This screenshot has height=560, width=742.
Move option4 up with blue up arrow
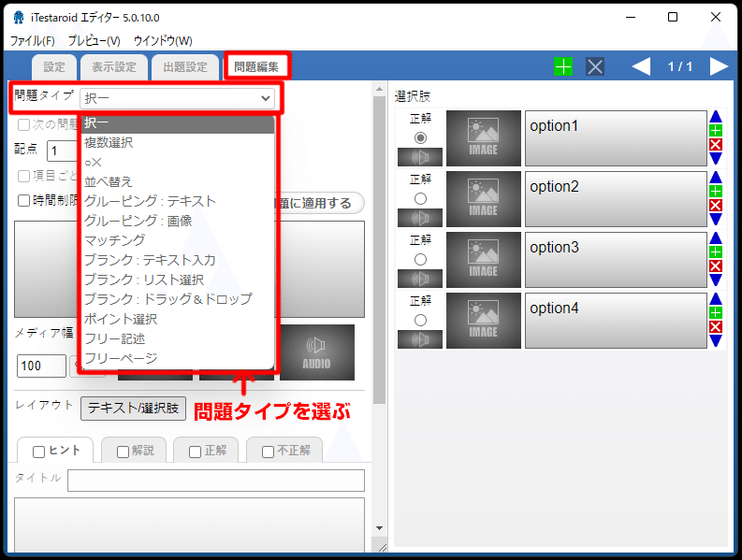[x=716, y=298]
